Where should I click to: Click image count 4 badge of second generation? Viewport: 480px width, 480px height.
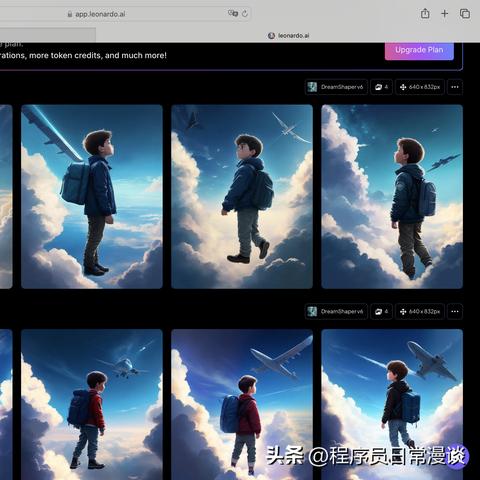pyautogui.click(x=381, y=312)
